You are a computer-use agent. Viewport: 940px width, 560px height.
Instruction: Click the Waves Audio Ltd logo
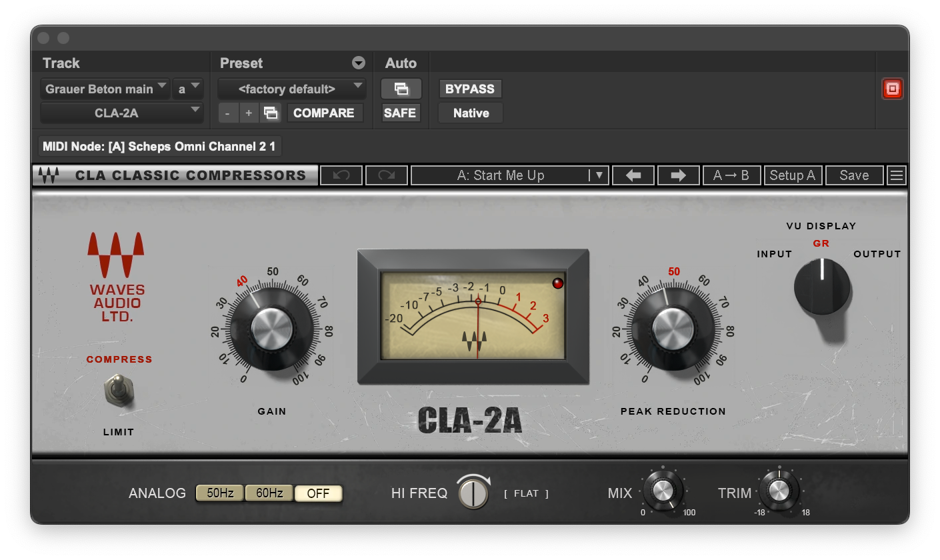(117, 273)
